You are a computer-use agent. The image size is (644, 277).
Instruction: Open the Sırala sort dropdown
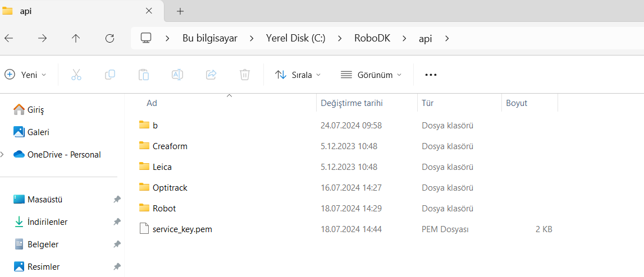298,75
